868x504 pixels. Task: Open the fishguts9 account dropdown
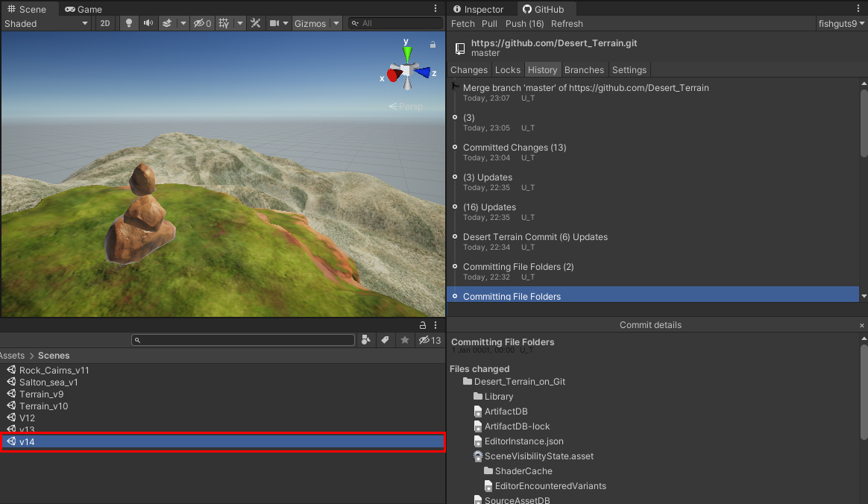pos(842,24)
